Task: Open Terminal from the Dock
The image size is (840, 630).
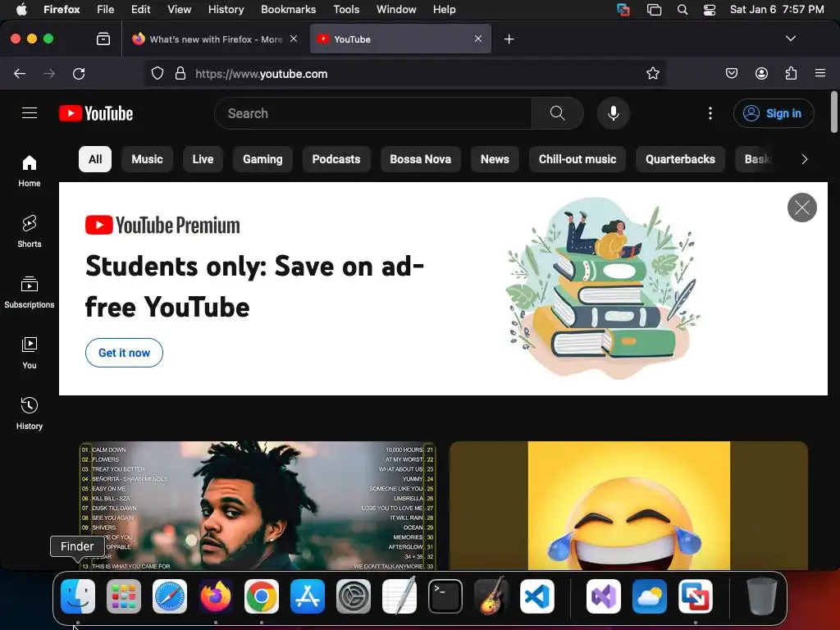Action: tap(445, 596)
